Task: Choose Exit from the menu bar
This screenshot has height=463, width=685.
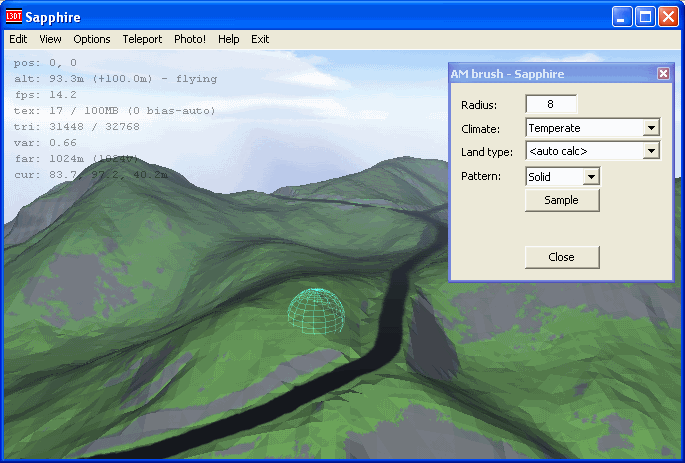Action: click(260, 39)
